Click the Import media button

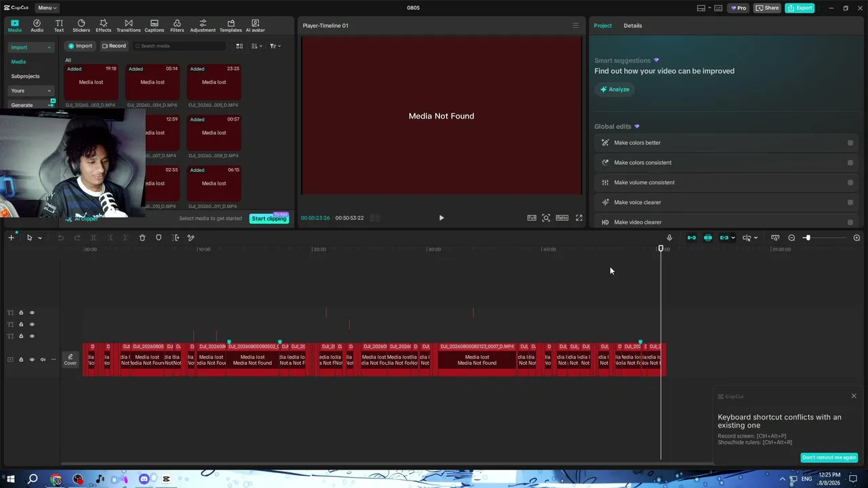coord(80,46)
